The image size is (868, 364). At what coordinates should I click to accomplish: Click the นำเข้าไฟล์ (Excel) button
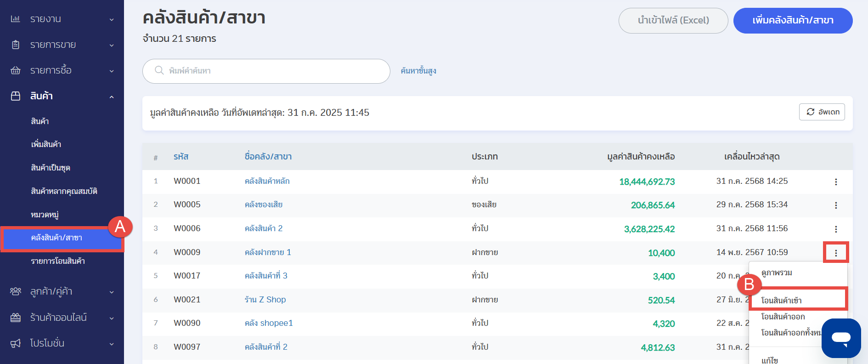673,20
